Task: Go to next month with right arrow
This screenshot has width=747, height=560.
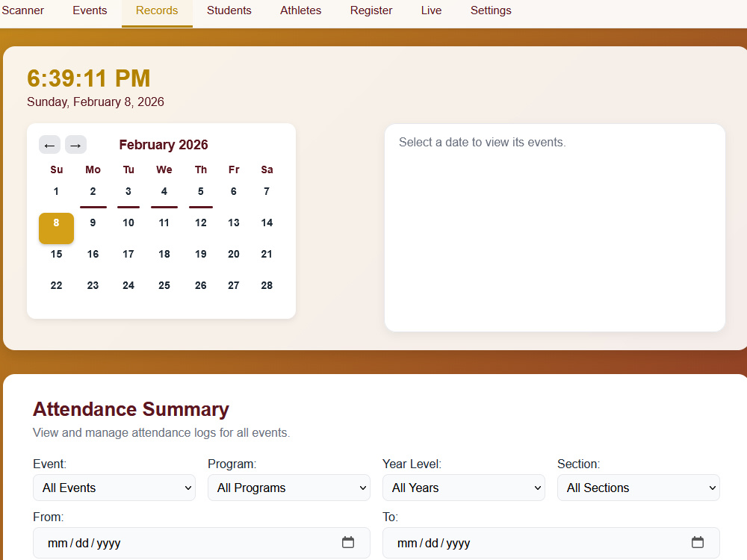Action: coord(75,146)
